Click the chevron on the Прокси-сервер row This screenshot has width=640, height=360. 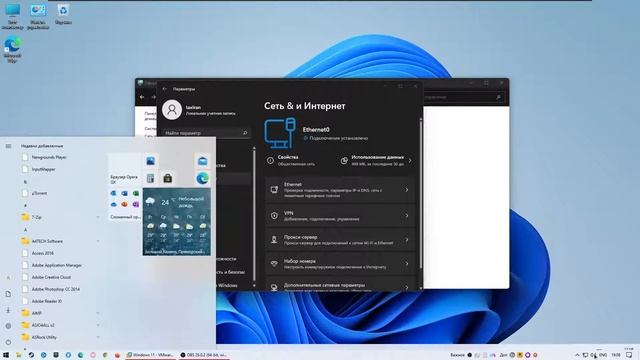pos(407,240)
